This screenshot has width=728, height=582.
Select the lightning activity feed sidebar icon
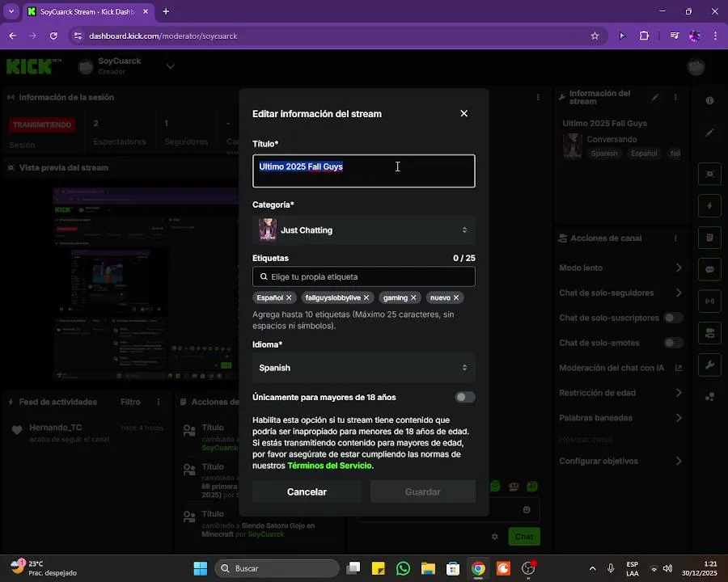pos(709,206)
